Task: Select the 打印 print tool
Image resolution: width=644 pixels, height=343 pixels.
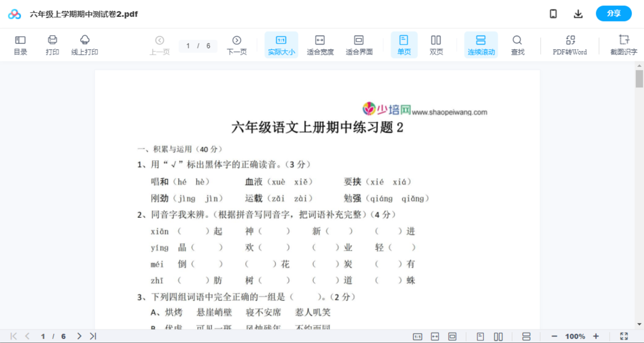Action: tap(52, 45)
